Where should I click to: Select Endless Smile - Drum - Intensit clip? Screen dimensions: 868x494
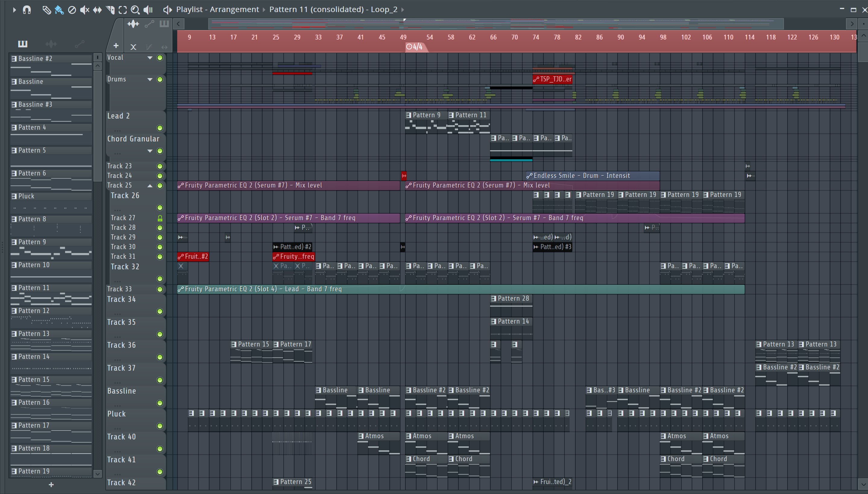[592, 176]
